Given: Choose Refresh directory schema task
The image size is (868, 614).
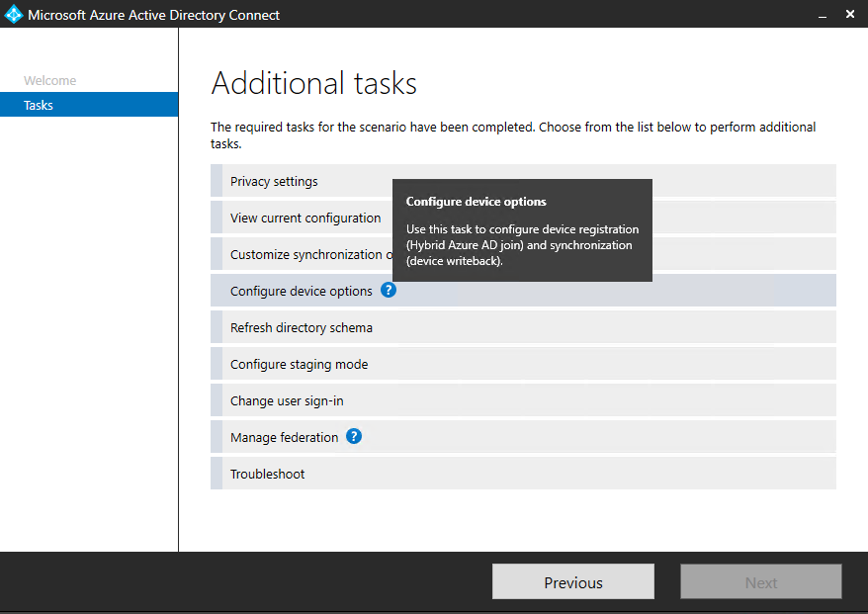Looking at the screenshot, I should (x=523, y=327).
